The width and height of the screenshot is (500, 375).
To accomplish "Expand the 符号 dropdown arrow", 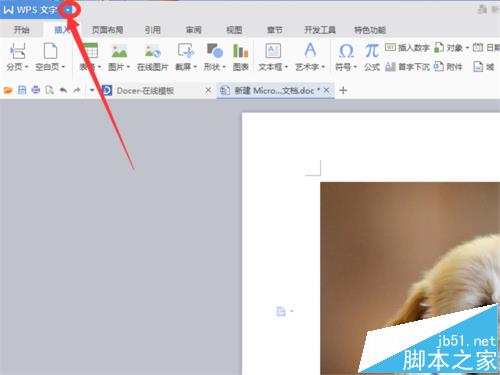I will 355,67.
